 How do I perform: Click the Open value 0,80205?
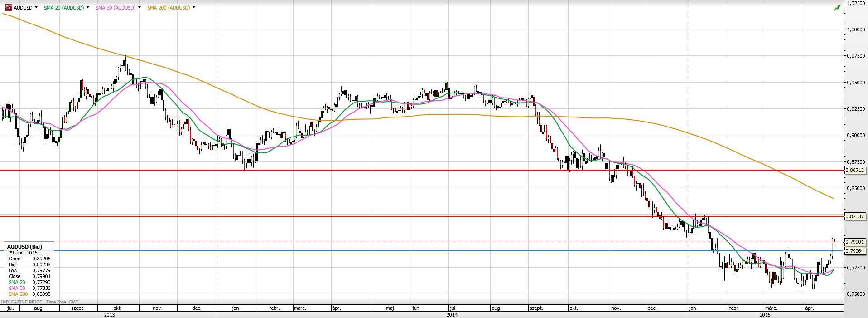pos(41,259)
